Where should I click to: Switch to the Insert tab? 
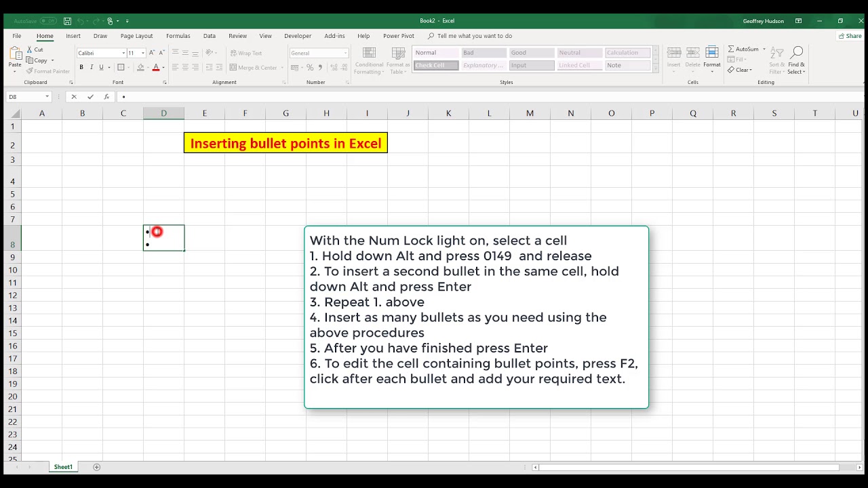[73, 36]
